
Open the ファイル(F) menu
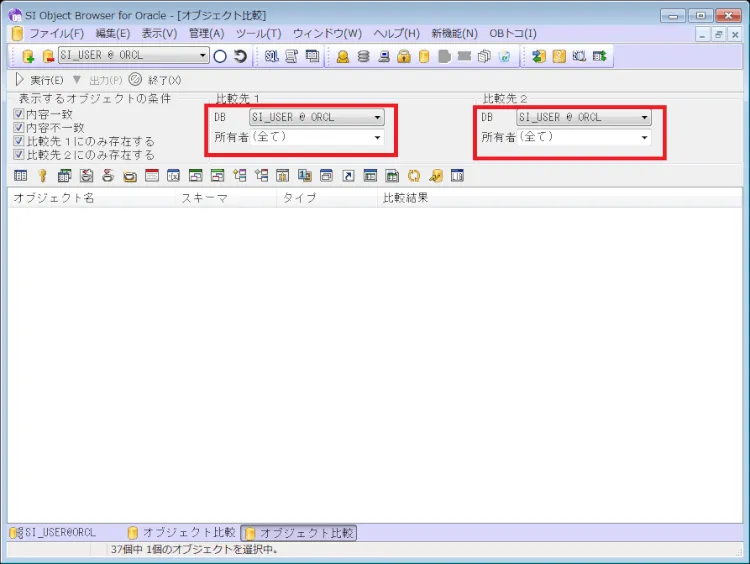tap(56, 33)
